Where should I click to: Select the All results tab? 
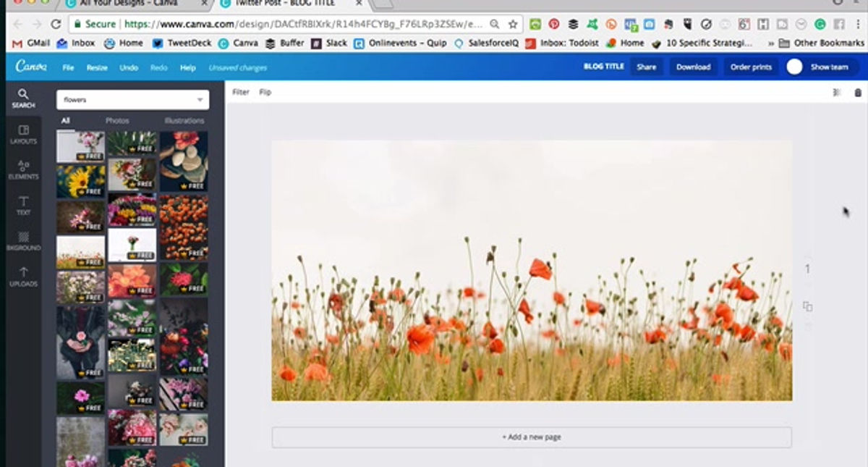click(x=65, y=121)
